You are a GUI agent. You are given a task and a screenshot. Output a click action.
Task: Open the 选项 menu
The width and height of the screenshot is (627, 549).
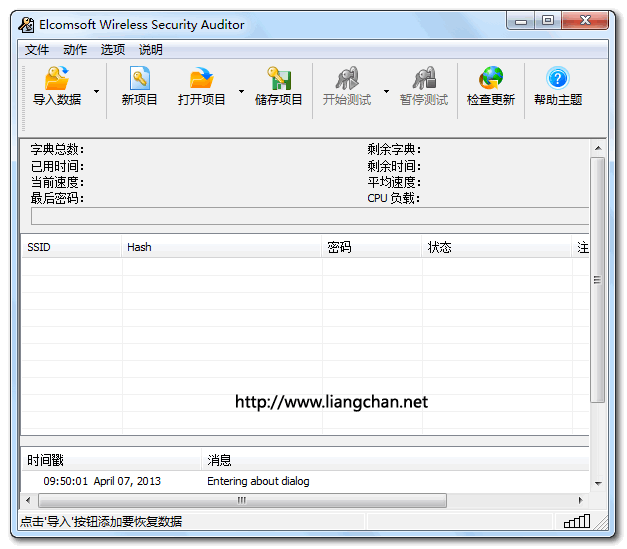click(x=113, y=50)
